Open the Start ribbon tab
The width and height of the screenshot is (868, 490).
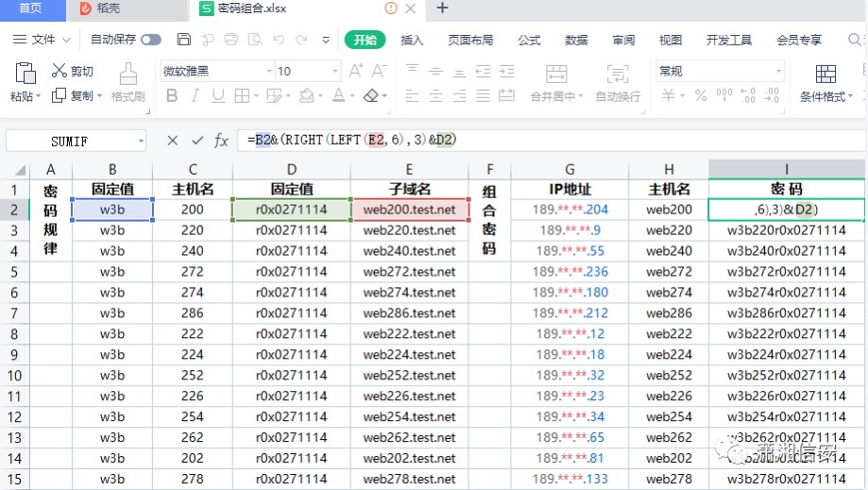click(365, 40)
